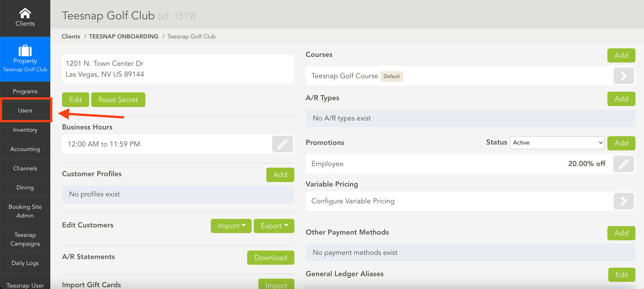
Task: Go to Accounting section
Action: (25, 149)
